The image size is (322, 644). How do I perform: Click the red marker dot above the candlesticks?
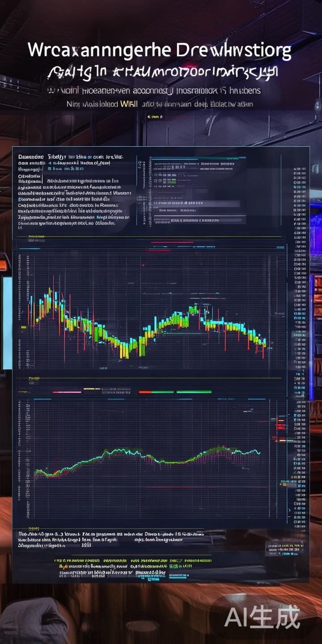[x=143, y=266]
